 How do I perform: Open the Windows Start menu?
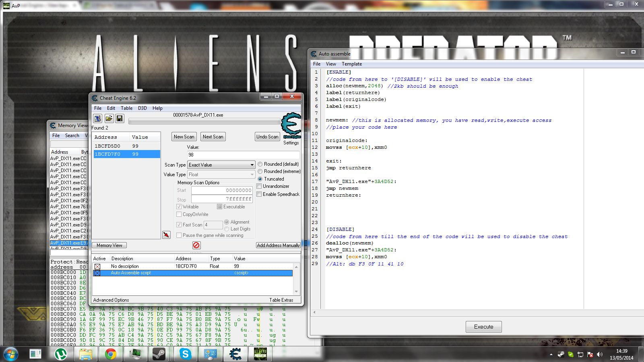(11, 354)
